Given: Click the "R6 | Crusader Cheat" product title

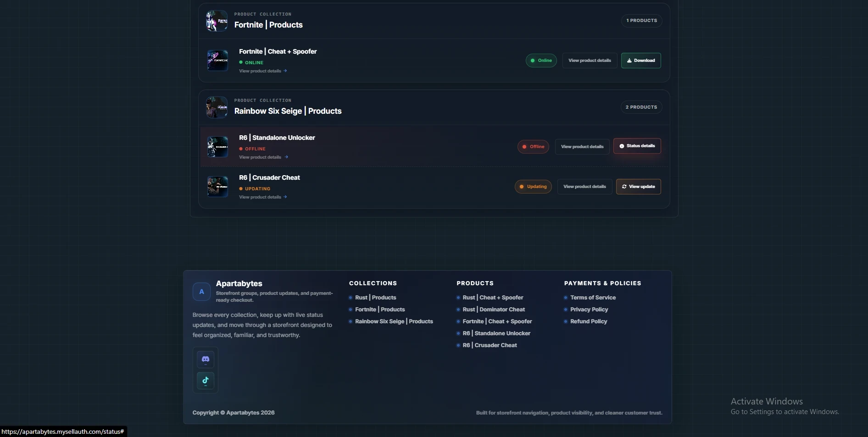Looking at the screenshot, I should click(269, 177).
